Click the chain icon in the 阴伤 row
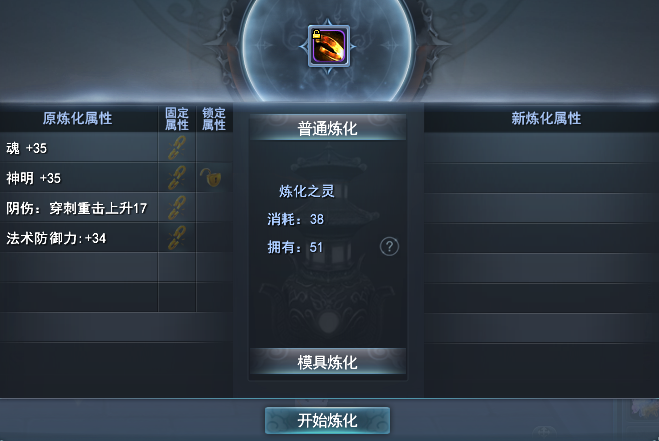Image resolution: width=659 pixels, height=441 pixels. [177, 208]
